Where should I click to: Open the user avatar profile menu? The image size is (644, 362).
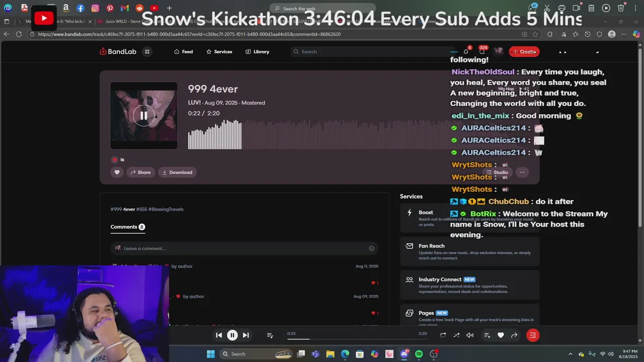(498, 52)
